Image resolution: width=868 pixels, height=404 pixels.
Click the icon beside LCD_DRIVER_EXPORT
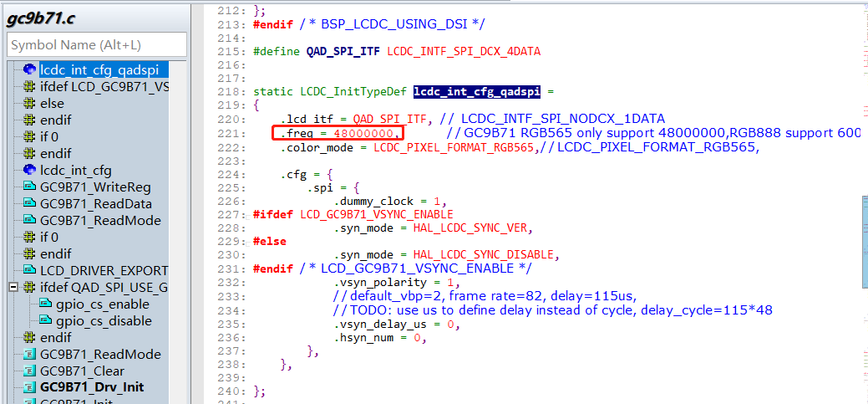click(x=29, y=270)
